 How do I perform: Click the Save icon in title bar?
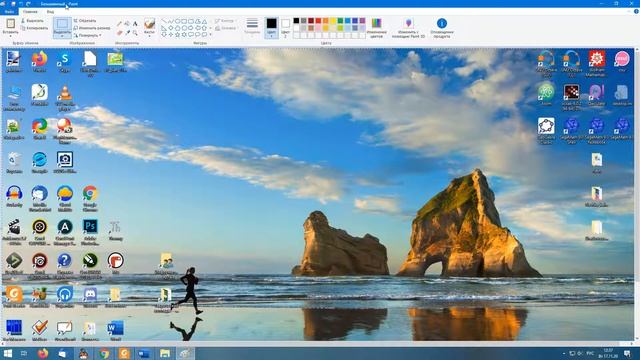(x=13, y=4)
